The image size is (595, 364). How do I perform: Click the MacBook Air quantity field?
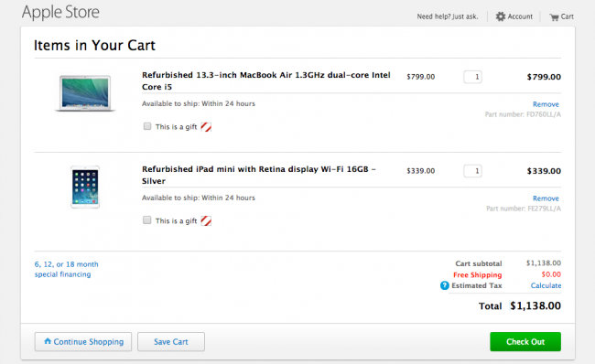point(472,77)
